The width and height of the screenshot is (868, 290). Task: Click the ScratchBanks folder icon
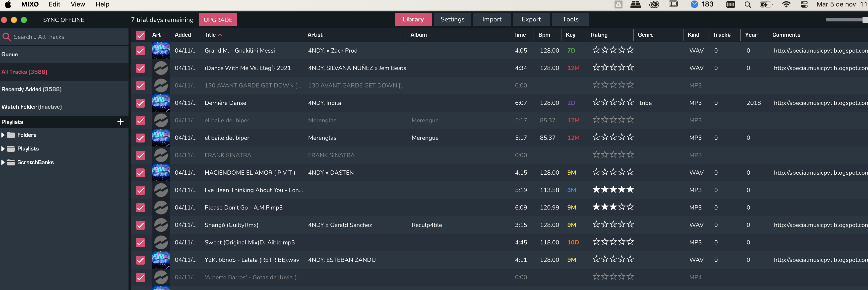(11, 162)
